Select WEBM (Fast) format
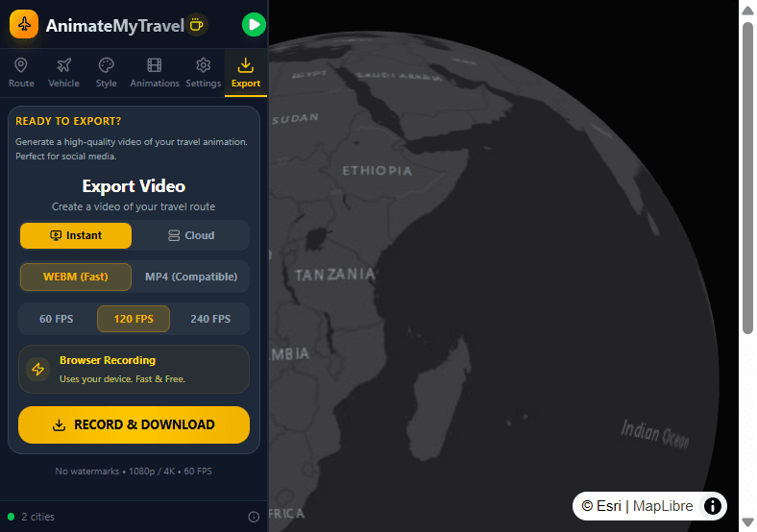This screenshot has width=757, height=532. tap(76, 277)
